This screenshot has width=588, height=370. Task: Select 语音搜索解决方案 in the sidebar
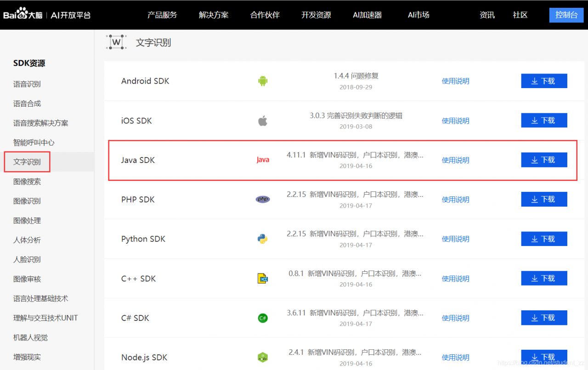tap(41, 123)
